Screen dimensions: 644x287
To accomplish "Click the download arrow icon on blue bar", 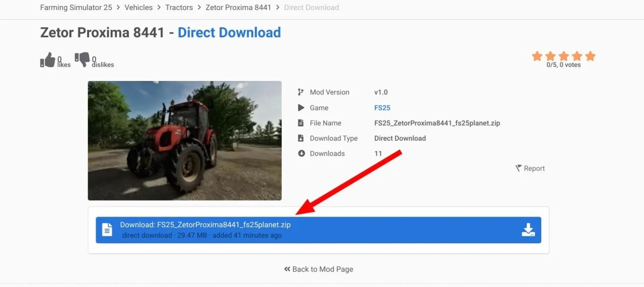I will (x=528, y=230).
